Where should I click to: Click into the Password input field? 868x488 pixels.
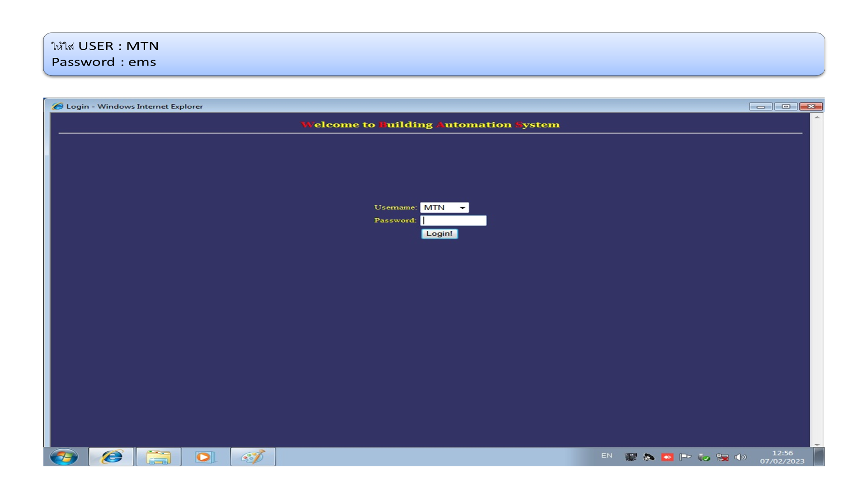coord(453,221)
